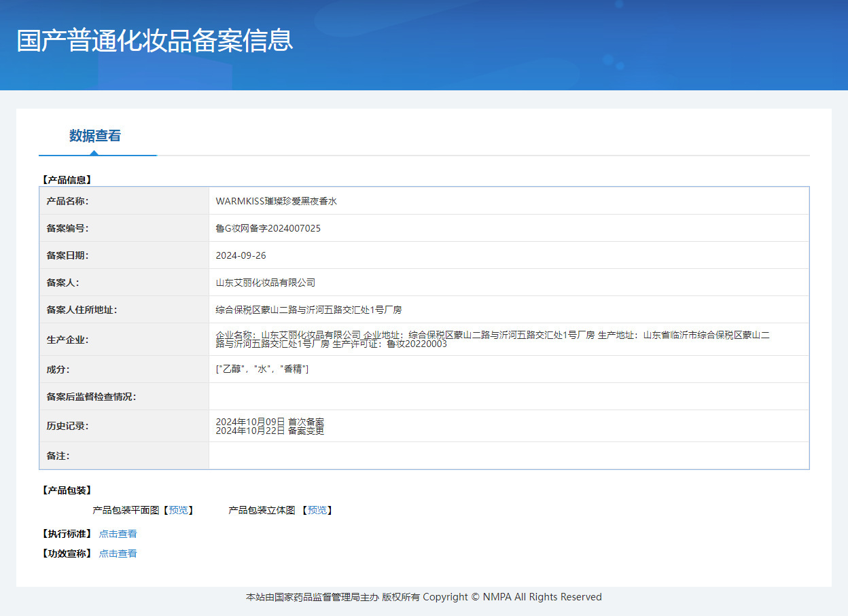
Task: Click the 备案日期 row label
Action: pos(67,255)
